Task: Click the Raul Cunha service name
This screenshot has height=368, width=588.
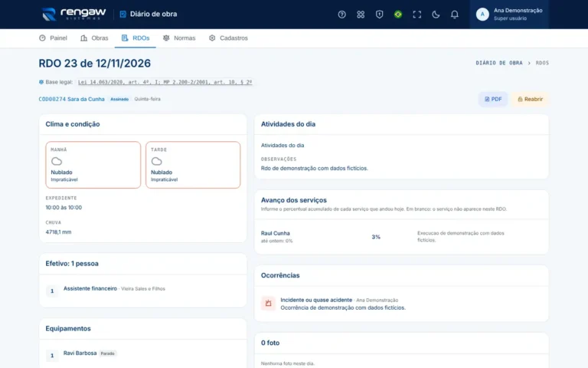Action: coord(276,233)
